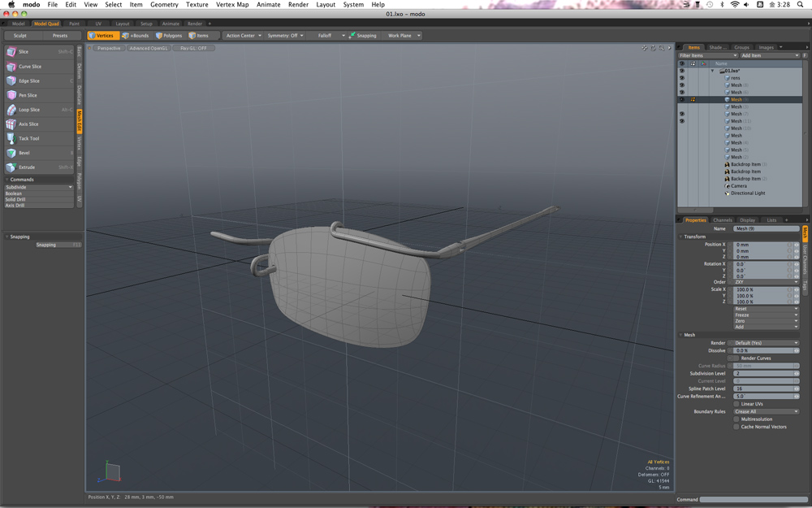Screen dimensions: 812x508
Task: Toggle visibility of Mesh (7)
Action: click(682, 114)
